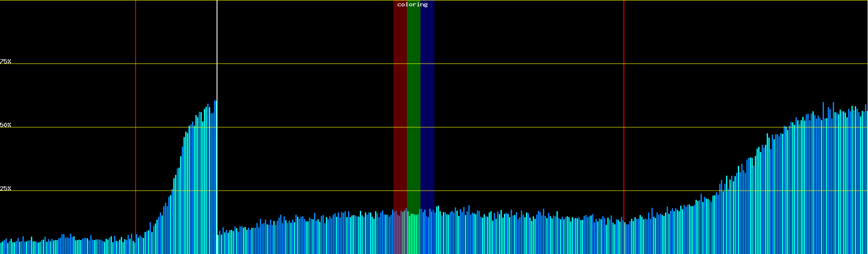Click the white vertical marker line
The width and height of the screenshot is (868, 254).
point(217,51)
